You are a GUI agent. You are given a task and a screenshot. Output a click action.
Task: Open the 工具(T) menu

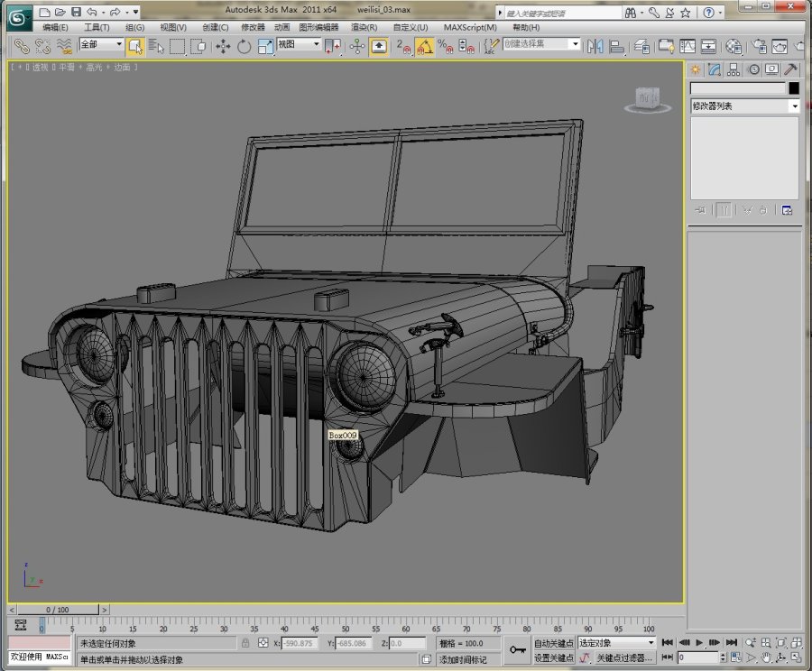click(x=97, y=27)
